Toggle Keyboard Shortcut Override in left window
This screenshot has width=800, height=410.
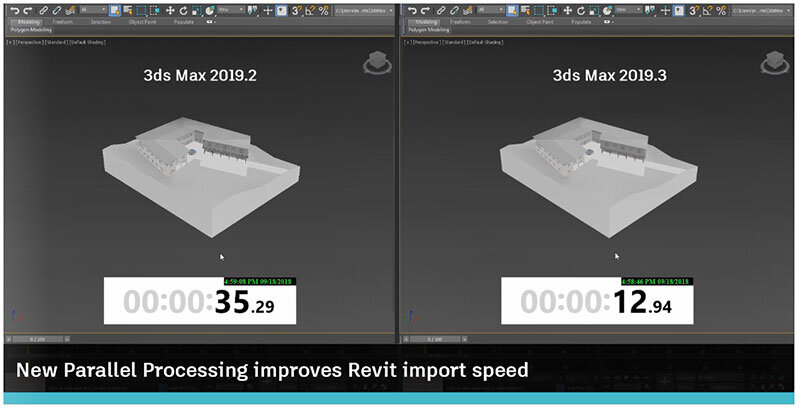coord(281,11)
